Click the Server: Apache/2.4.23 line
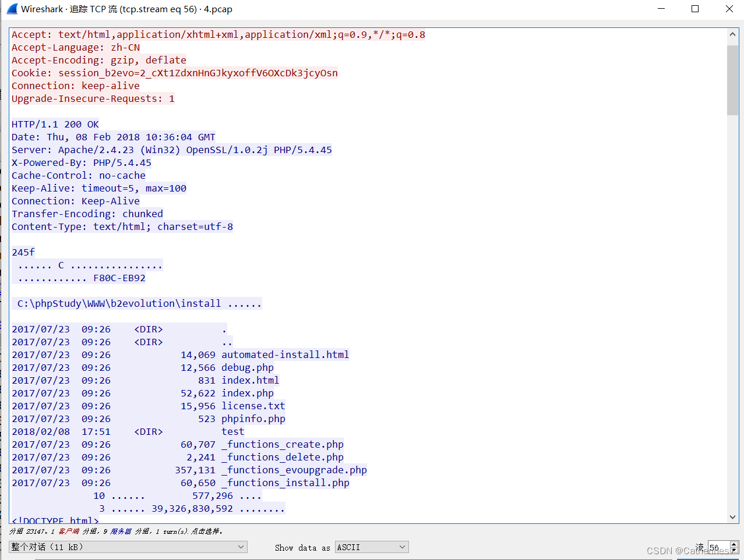Screen dimensions: 744x560 (172, 150)
